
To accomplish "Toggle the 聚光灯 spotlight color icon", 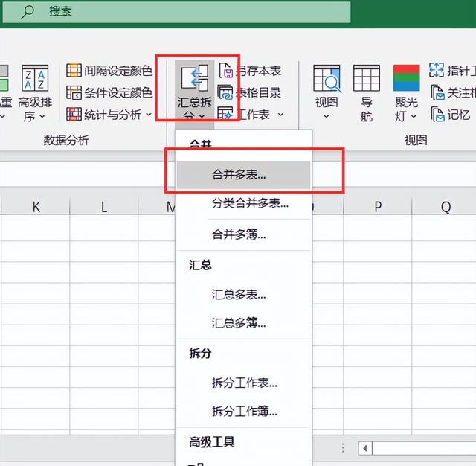I will 407,77.
